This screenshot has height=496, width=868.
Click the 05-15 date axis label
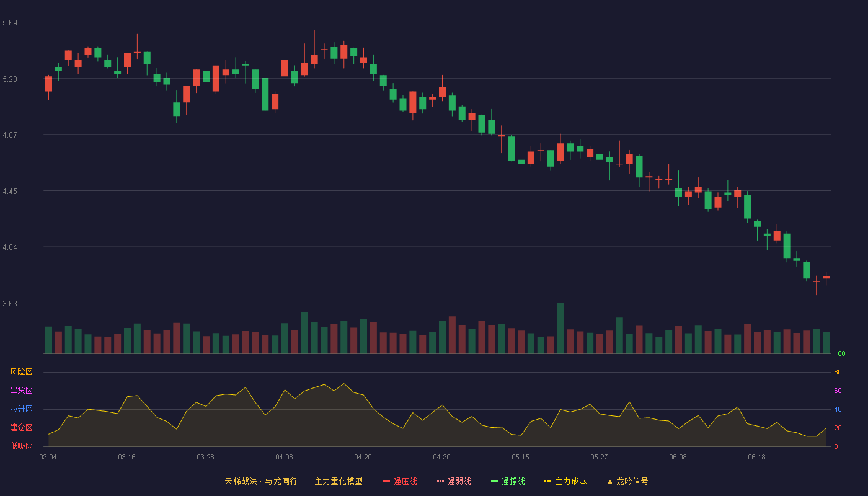pyautogui.click(x=520, y=457)
